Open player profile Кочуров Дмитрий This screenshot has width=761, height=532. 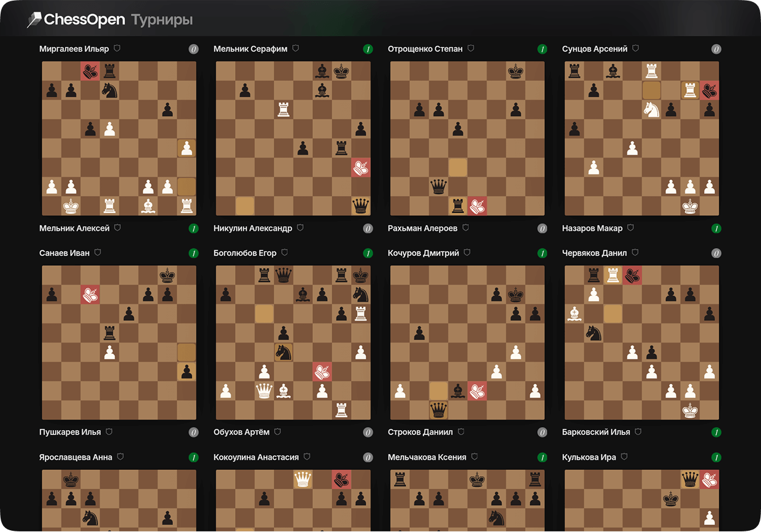(x=423, y=253)
